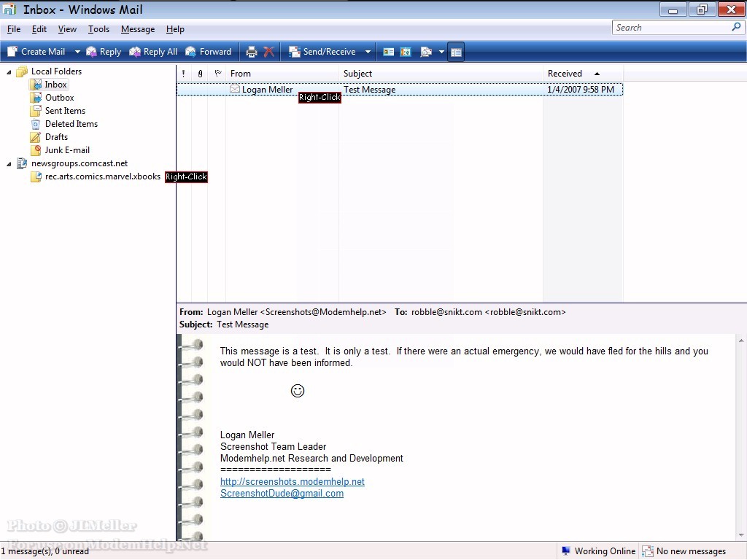This screenshot has height=560, width=747.
Task: Open Windows Calendar from the toolbar icon
Action: [x=406, y=52]
